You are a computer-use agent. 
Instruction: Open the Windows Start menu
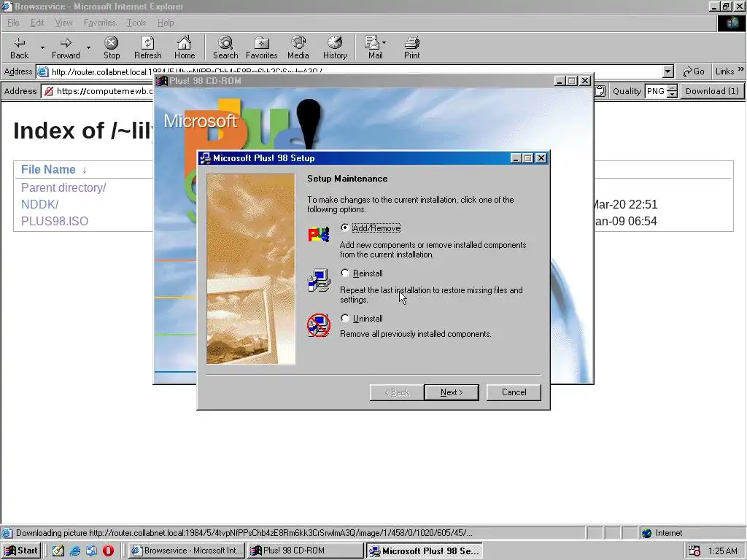coord(21,551)
